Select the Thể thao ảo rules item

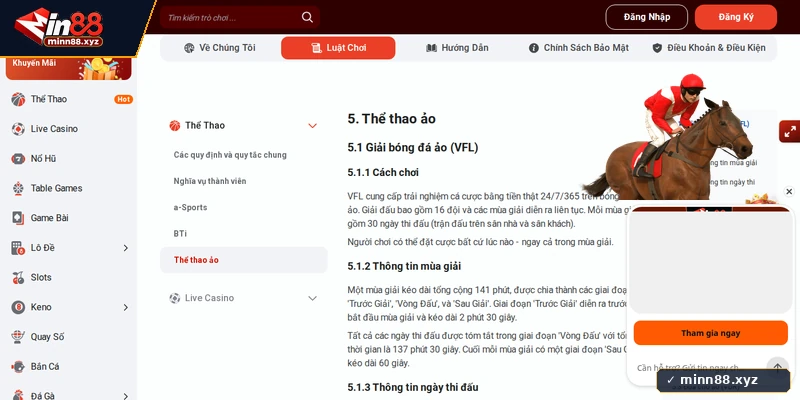coord(244,260)
